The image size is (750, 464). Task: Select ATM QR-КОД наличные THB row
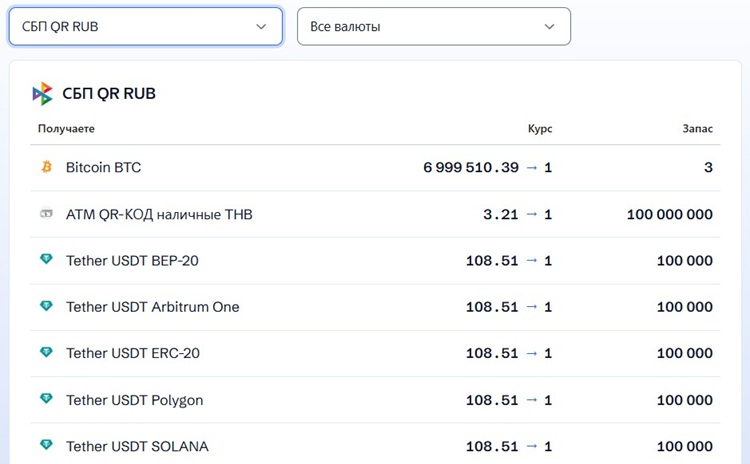(375, 214)
